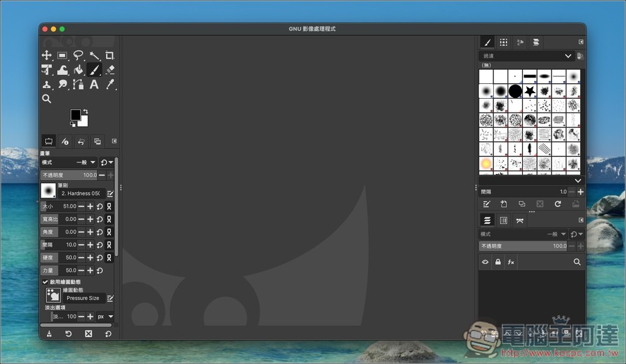Switch to Undo History tab

click(x=81, y=141)
